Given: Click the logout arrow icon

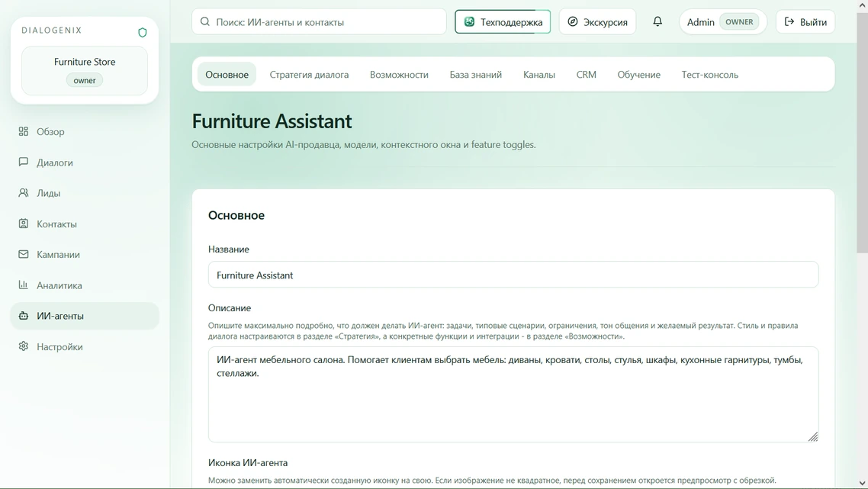Looking at the screenshot, I should (x=789, y=21).
